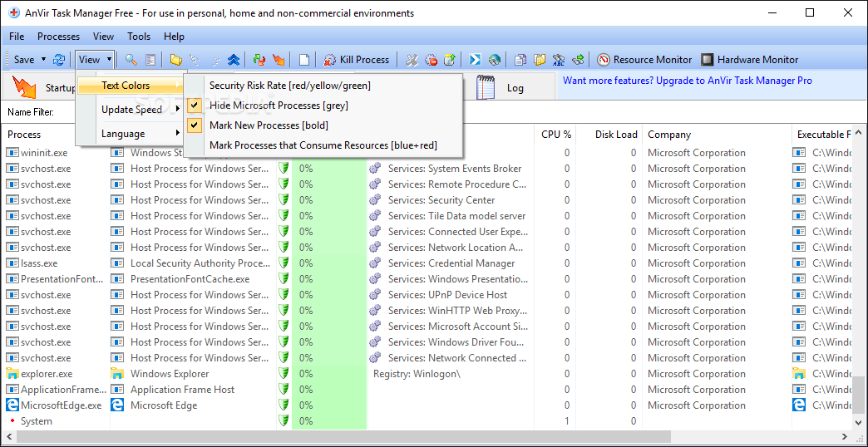Click the orange arrow toolbar icon
The height and width of the screenshot is (447, 868).
pos(279,60)
